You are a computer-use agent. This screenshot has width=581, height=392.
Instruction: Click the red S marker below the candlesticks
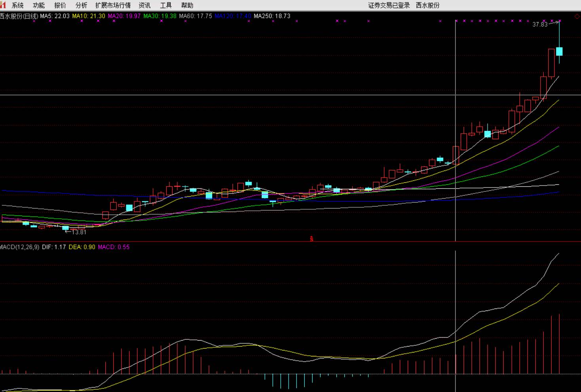pos(311,239)
